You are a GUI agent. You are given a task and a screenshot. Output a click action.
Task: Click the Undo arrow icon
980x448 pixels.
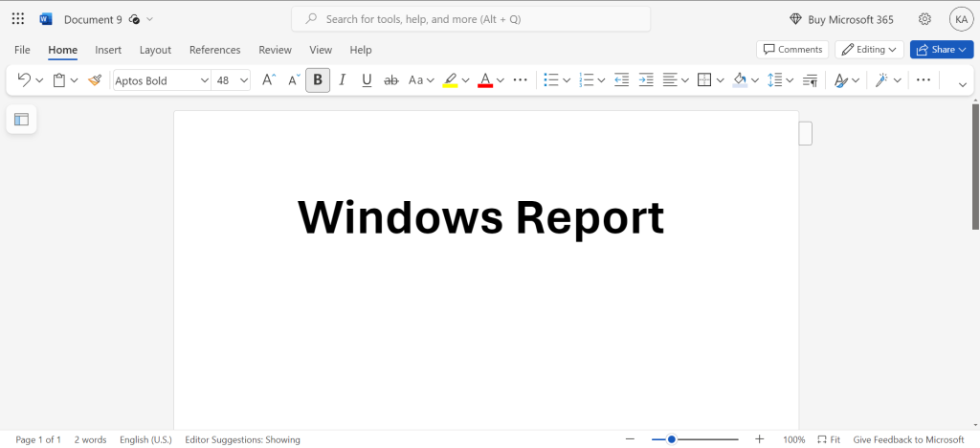24,80
